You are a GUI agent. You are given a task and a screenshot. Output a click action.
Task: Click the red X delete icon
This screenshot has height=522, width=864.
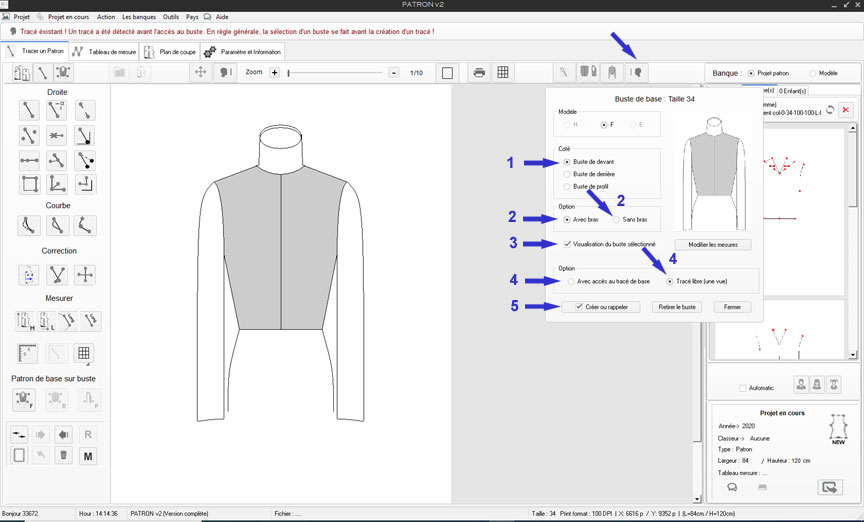pyautogui.click(x=845, y=109)
